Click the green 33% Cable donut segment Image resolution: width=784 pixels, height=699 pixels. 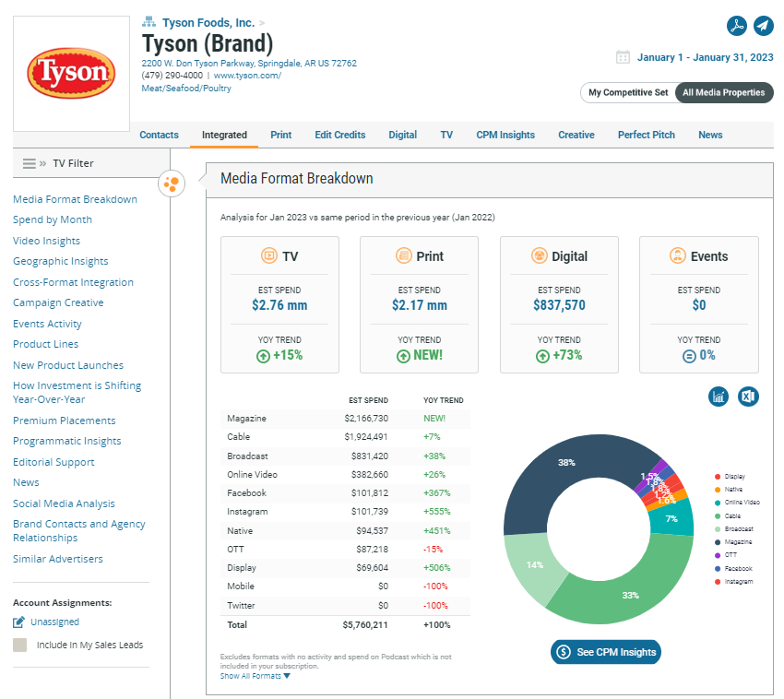(x=630, y=595)
